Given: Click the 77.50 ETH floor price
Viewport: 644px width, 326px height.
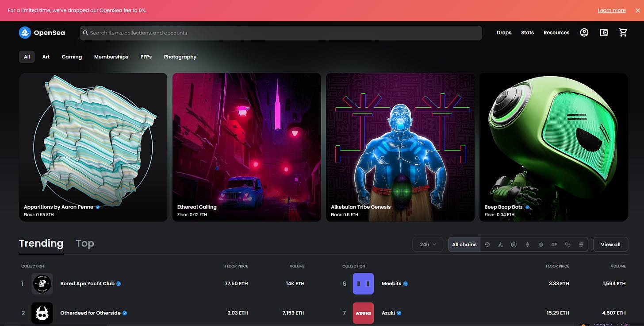Looking at the screenshot, I should 236,283.
